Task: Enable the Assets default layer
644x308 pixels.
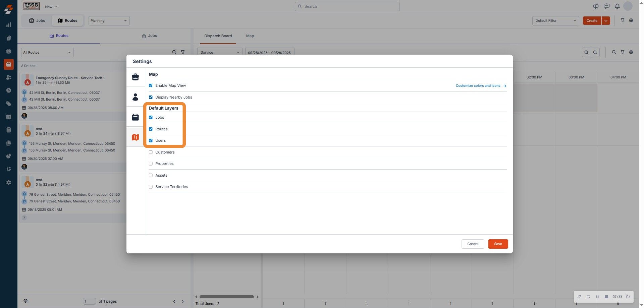Action: [x=151, y=175]
